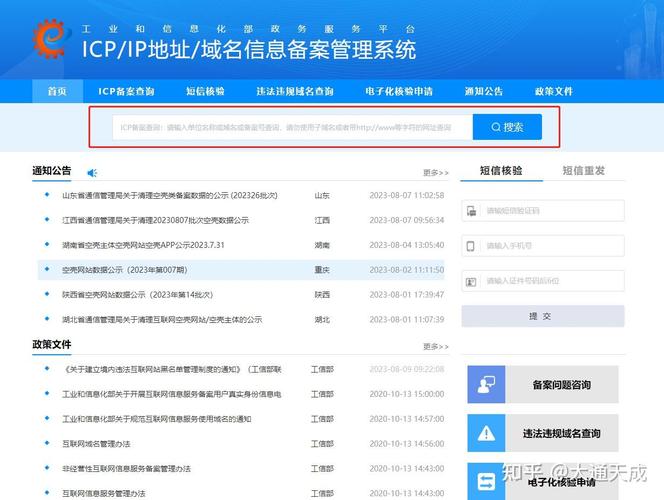Select the 短信核验 tab in right panel

pyautogui.click(x=501, y=171)
